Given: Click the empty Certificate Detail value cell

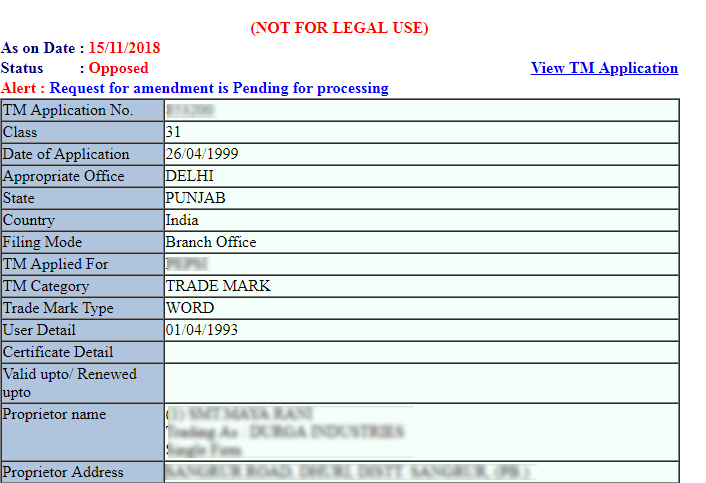Looking at the screenshot, I should coord(420,352).
